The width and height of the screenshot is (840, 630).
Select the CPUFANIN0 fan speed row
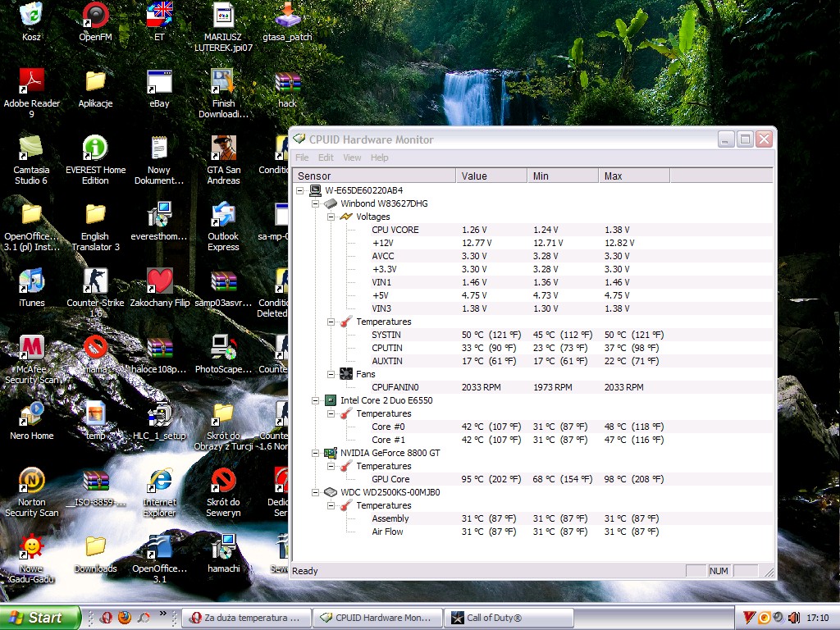click(x=395, y=387)
